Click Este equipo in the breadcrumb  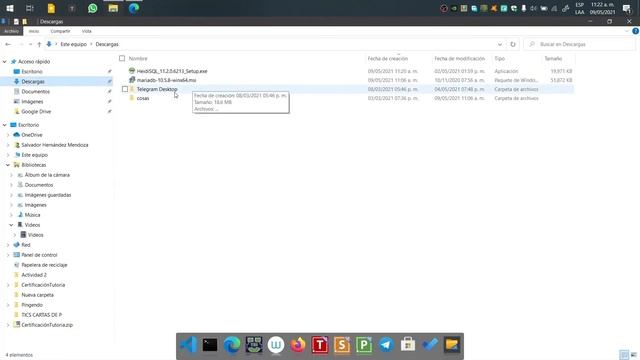[x=73, y=44]
